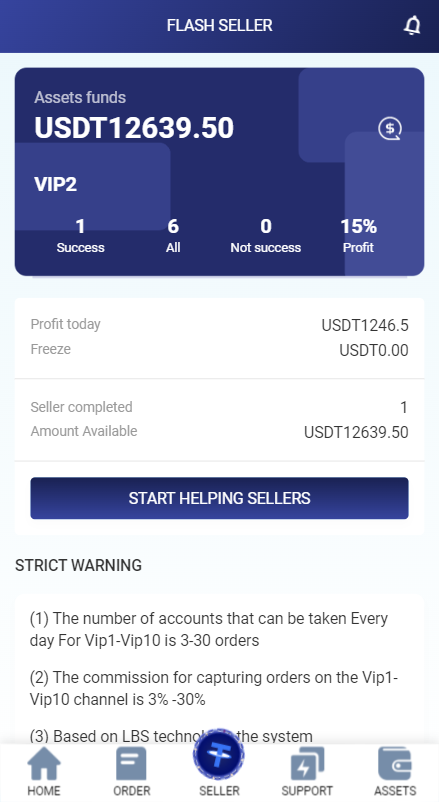Open the Assets wallet icon
439x802 pixels.
tap(394, 764)
